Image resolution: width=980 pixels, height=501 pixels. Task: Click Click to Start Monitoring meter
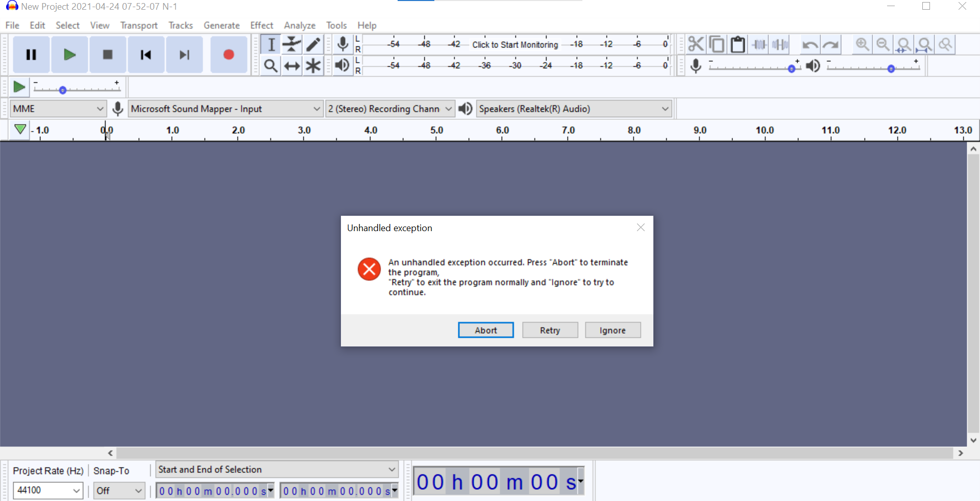coord(515,44)
